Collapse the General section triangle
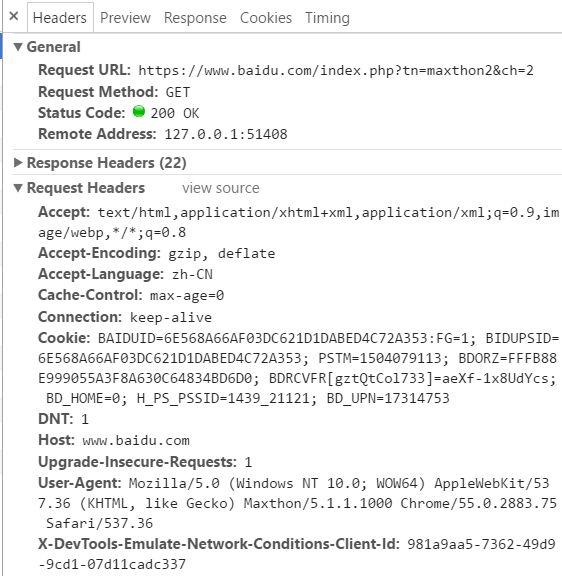The height and width of the screenshot is (576, 562). click(x=18, y=47)
